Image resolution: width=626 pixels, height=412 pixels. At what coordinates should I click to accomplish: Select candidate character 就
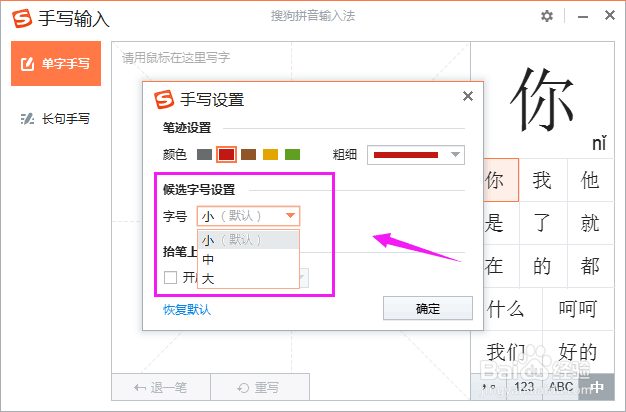[x=590, y=223]
